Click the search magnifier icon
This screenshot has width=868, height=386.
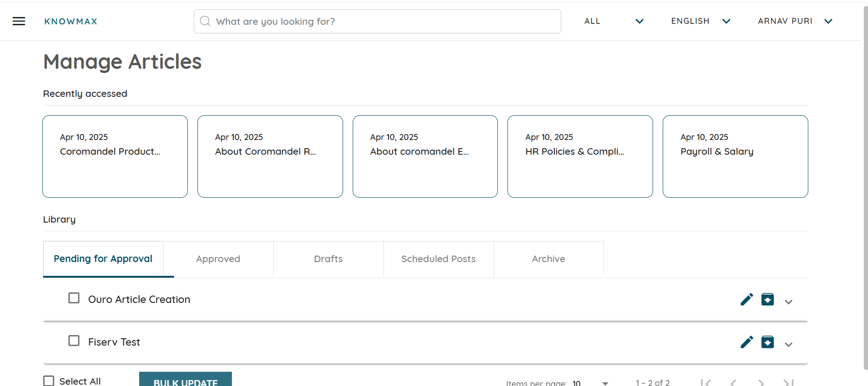[x=205, y=22]
